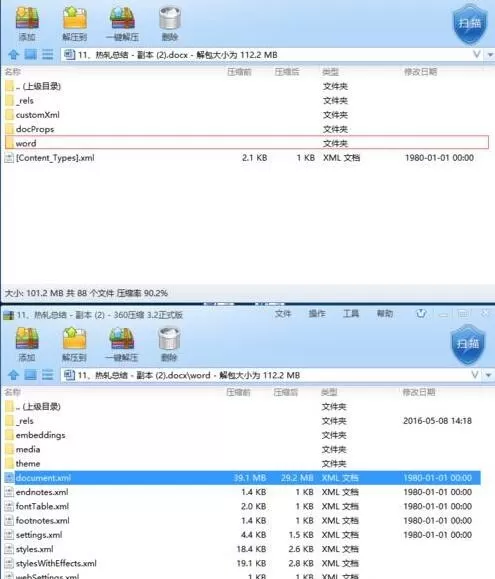The height and width of the screenshot is (579, 495).
Task: Select _rels folder dated 2016-05-08
Action: [242, 421]
